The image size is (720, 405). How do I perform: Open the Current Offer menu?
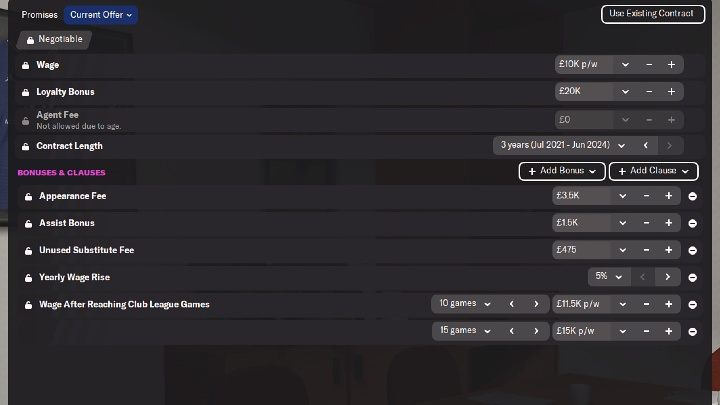point(101,15)
